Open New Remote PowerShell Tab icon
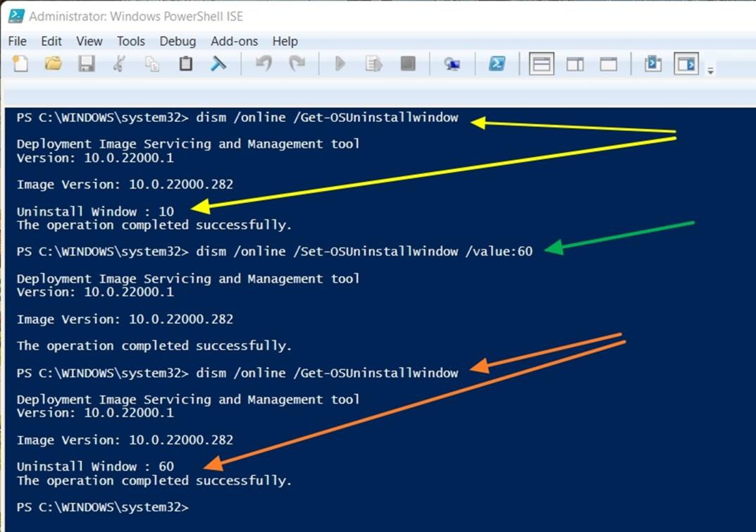 tap(452, 64)
